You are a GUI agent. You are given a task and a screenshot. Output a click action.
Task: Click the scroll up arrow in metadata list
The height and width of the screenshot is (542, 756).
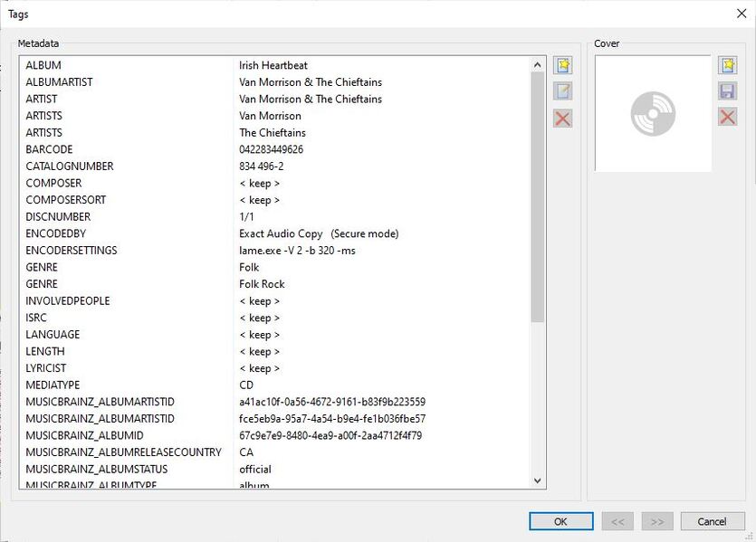point(538,64)
